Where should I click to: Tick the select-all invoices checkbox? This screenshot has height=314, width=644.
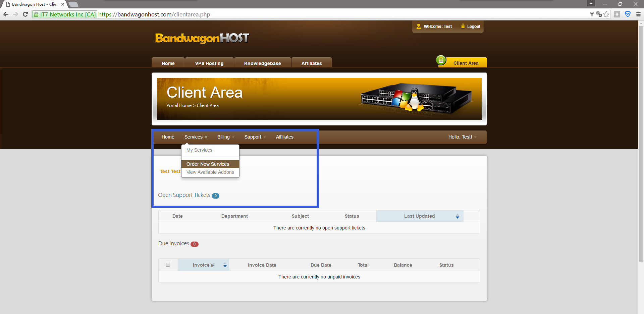pos(168,265)
